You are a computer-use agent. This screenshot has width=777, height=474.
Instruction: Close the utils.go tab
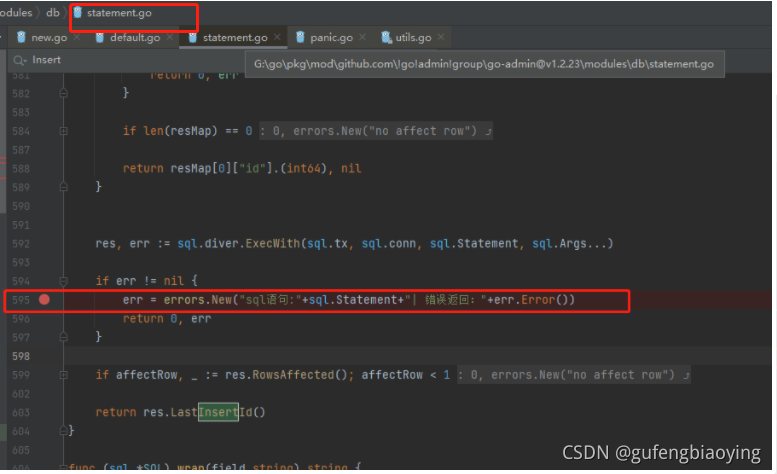click(441, 37)
